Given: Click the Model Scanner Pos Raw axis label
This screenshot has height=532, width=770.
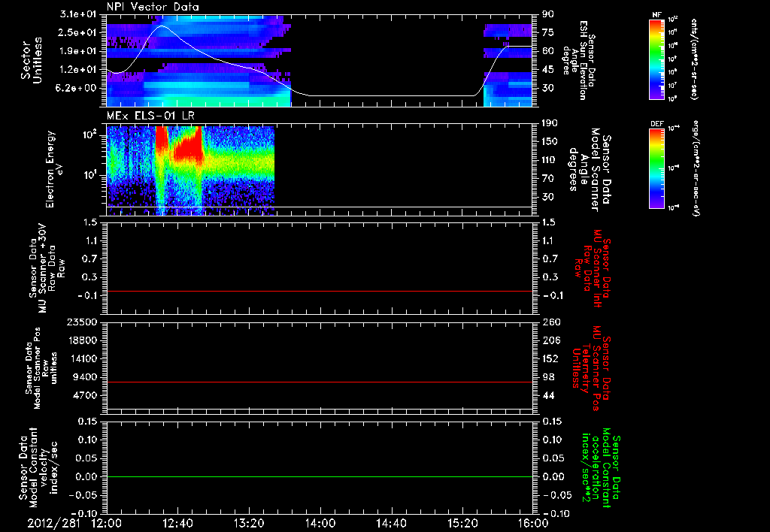Looking at the screenshot, I should tap(41, 368).
